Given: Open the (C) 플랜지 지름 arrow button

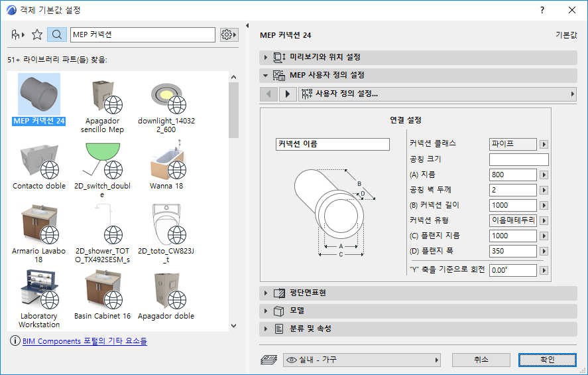Looking at the screenshot, I should [x=544, y=236].
